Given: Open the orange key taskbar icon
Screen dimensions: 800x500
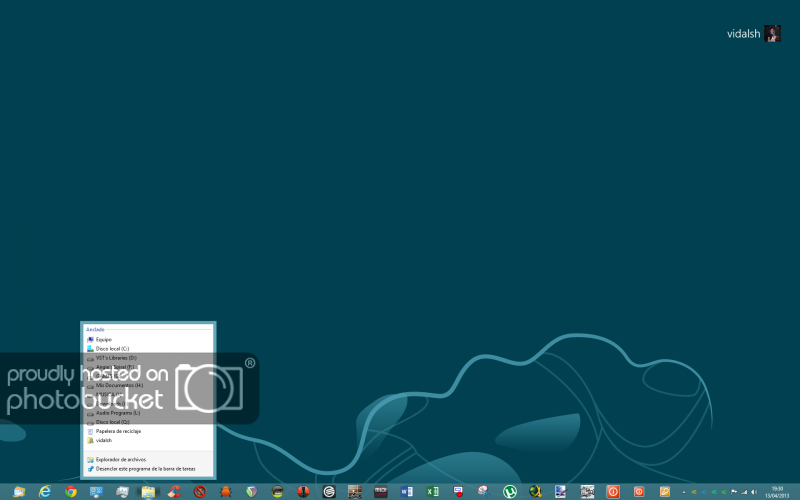Looking at the screenshot, I should click(665, 491).
